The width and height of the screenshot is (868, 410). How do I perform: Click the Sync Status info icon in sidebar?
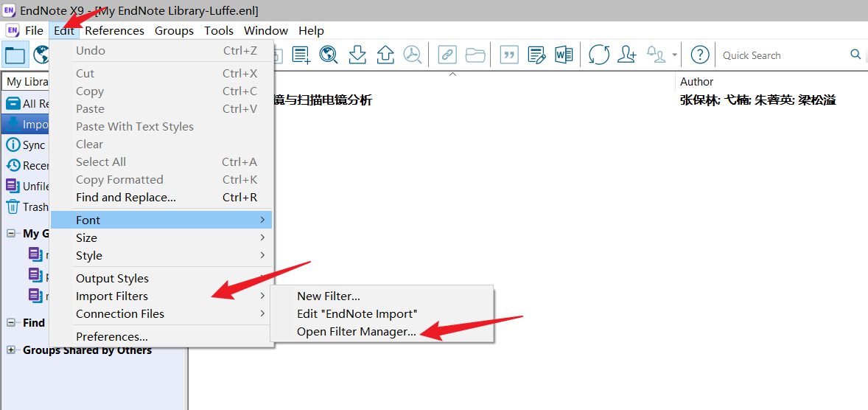[13, 145]
